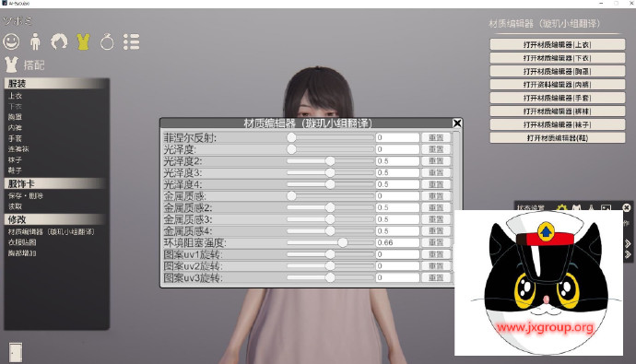Select 内裤 in the 服装 list
Image resolution: width=636 pixels, height=364 pixels.
click(15, 128)
